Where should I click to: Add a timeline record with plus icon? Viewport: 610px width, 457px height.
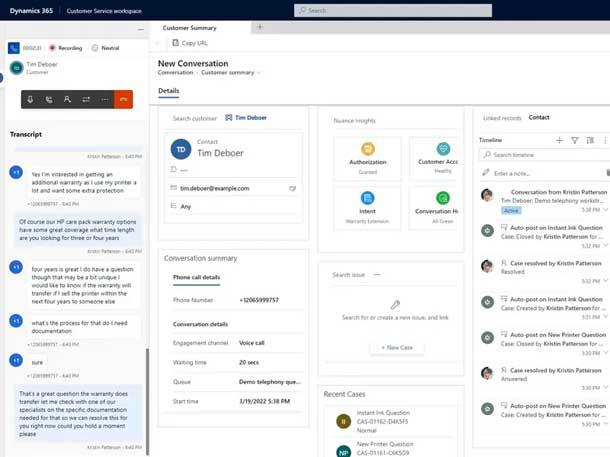point(559,141)
